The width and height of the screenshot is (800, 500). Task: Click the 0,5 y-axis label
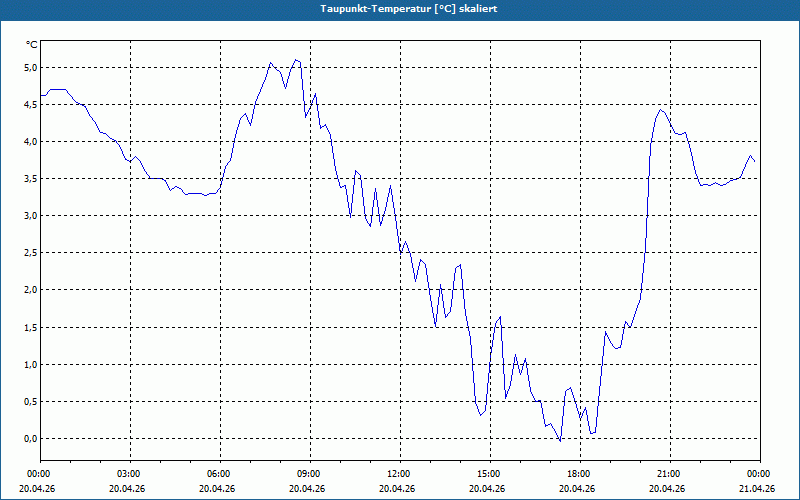[x=31, y=402]
